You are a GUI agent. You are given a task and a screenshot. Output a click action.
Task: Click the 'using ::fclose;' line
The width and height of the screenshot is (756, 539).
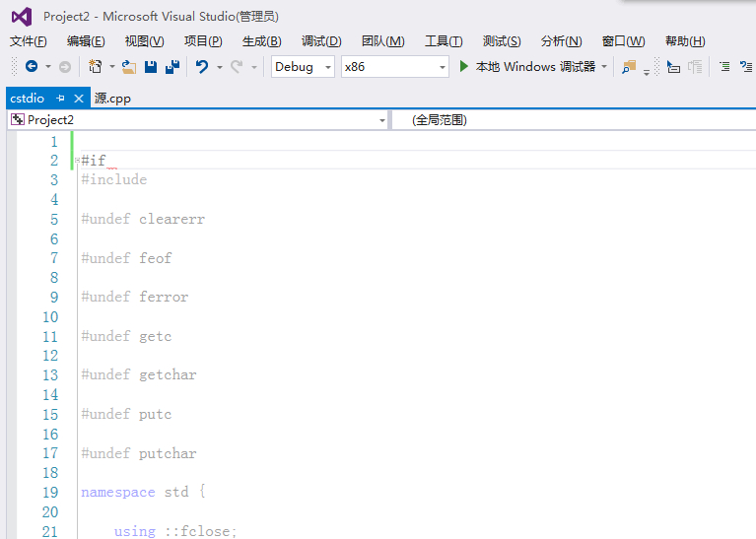pyautogui.click(x=175, y=531)
